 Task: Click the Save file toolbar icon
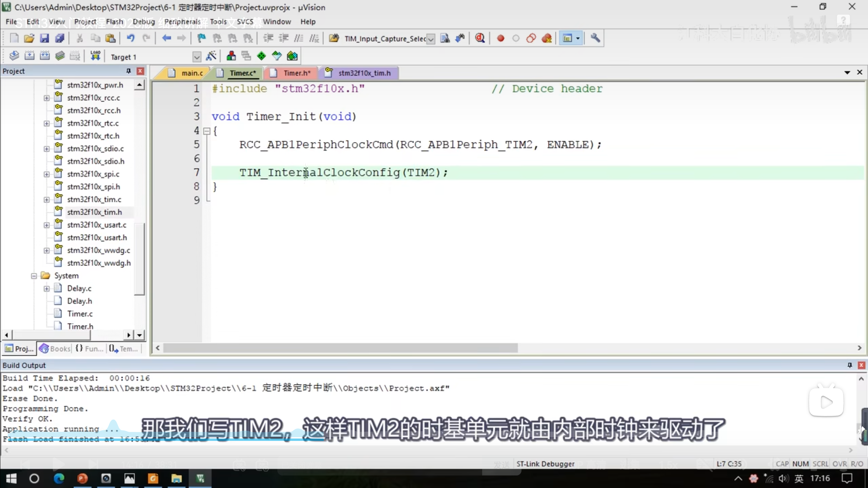[44, 38]
